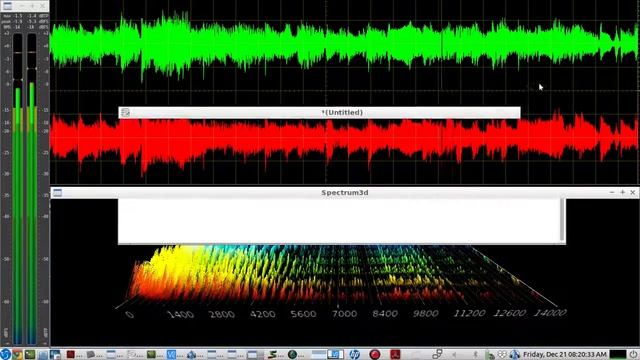
Task: Click the volume speaker tray icon
Action: (x=454, y=354)
